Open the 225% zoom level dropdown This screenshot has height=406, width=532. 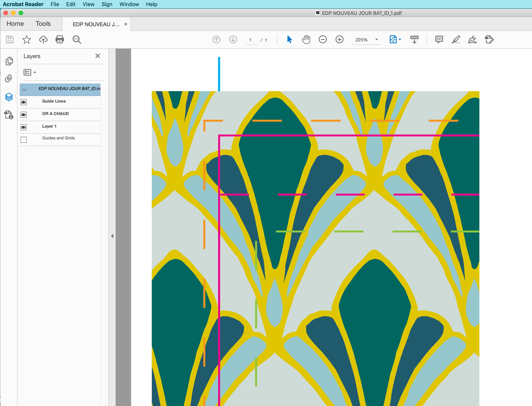[x=376, y=40]
